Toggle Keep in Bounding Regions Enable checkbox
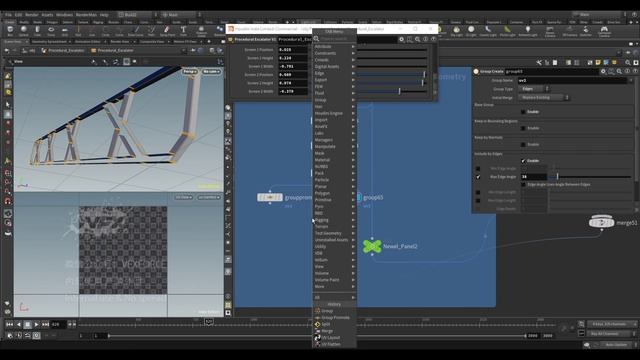 pyautogui.click(x=523, y=128)
